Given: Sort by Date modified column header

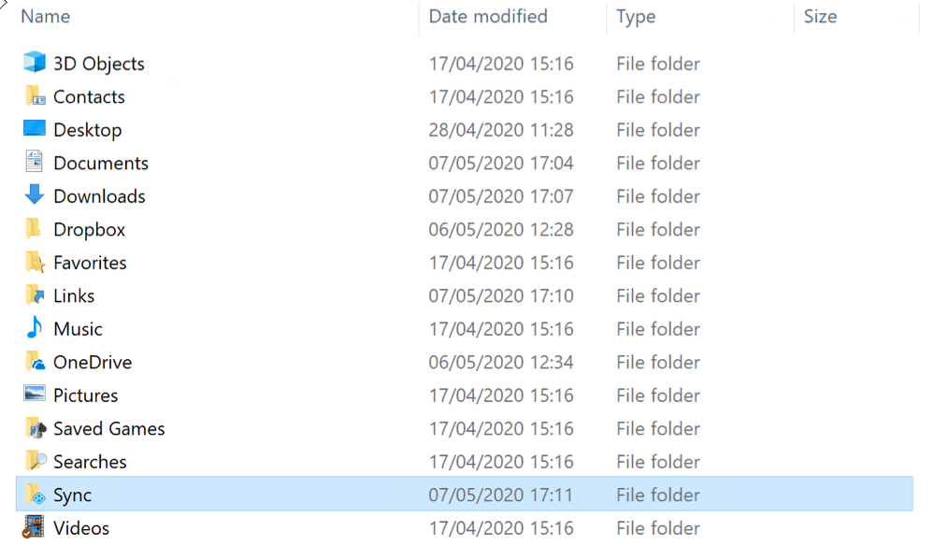Looking at the screenshot, I should [488, 16].
